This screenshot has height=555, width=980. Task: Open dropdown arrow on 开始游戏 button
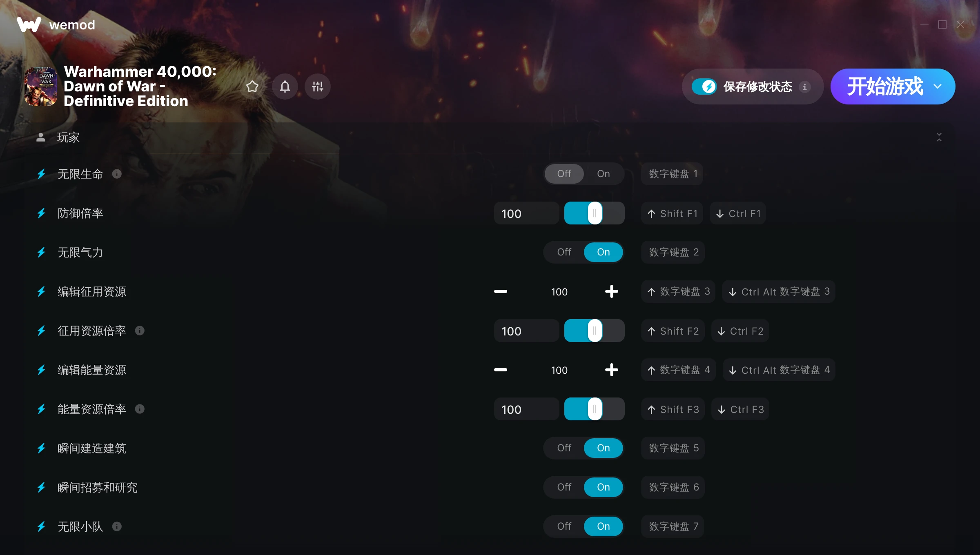(938, 87)
